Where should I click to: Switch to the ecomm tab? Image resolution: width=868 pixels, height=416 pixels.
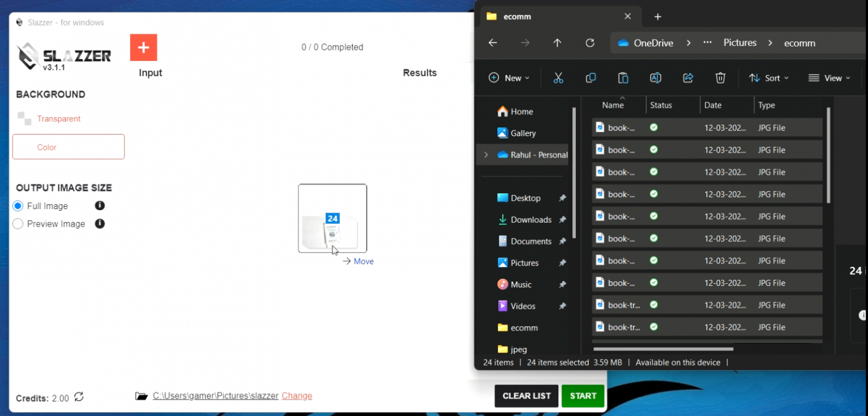(x=516, y=16)
